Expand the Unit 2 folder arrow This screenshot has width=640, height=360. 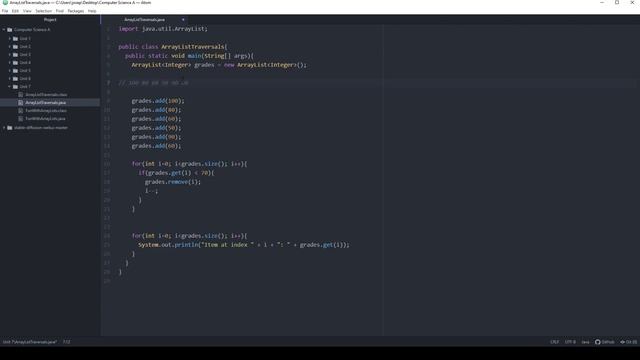(10, 47)
